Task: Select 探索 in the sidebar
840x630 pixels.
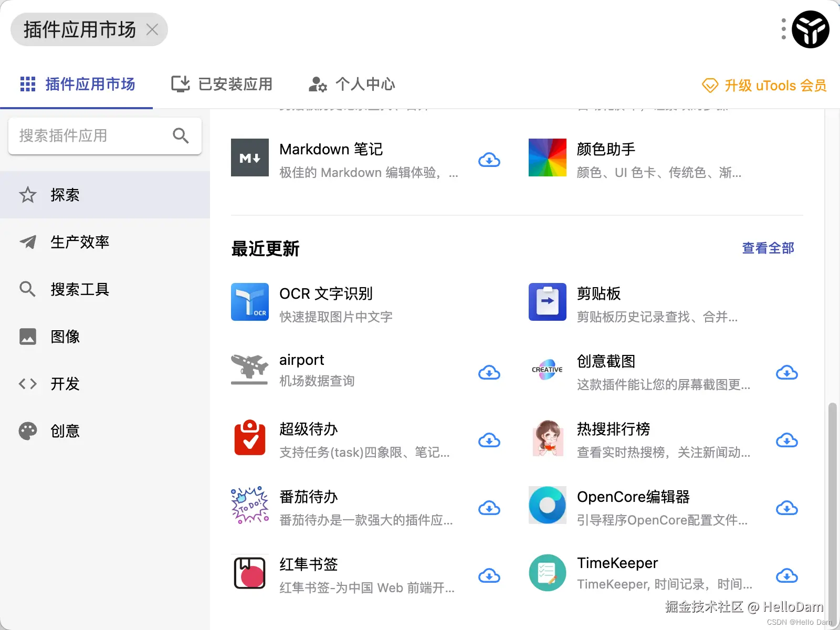Action: tap(65, 195)
